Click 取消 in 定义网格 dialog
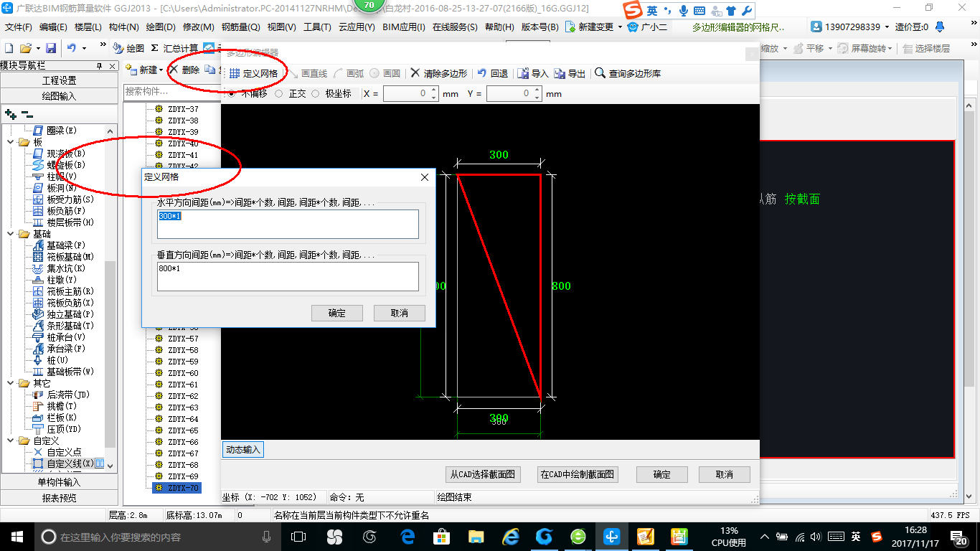Viewport: 980px width, 551px height. (x=400, y=313)
